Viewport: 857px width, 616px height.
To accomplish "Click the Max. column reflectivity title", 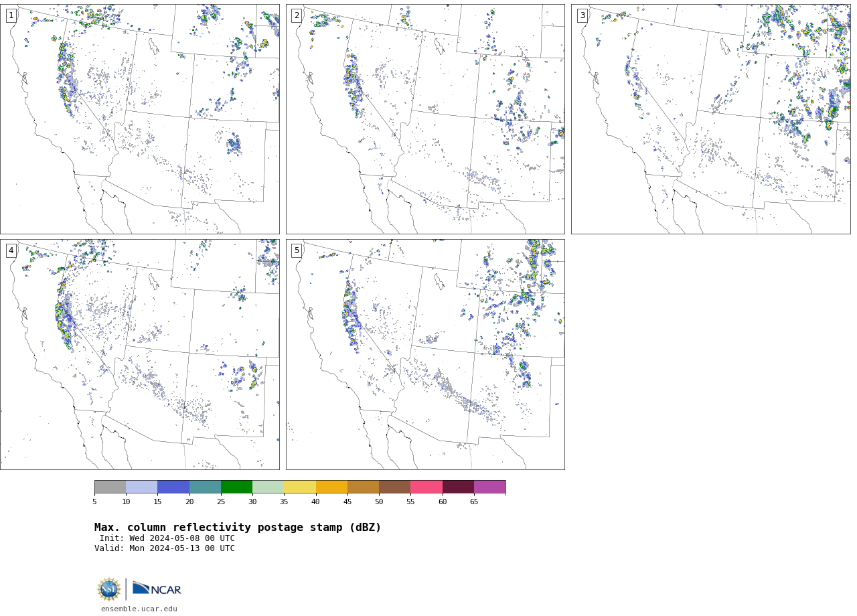I will coord(238,528).
